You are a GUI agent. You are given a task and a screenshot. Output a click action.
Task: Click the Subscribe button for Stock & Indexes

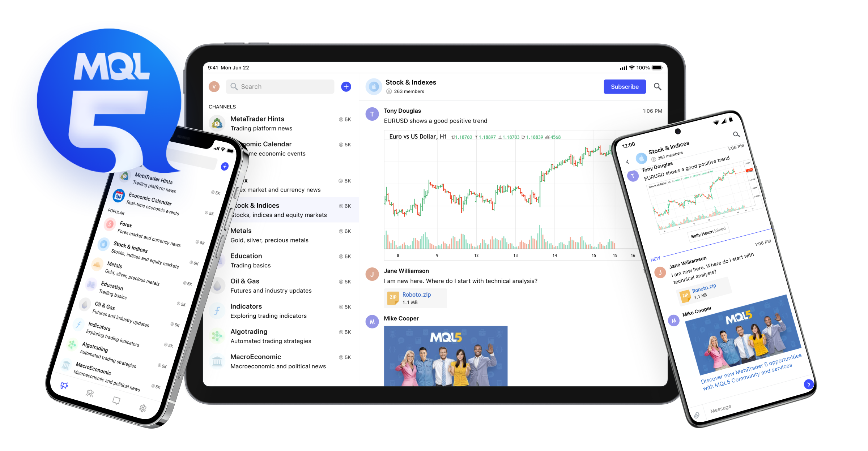625,86
